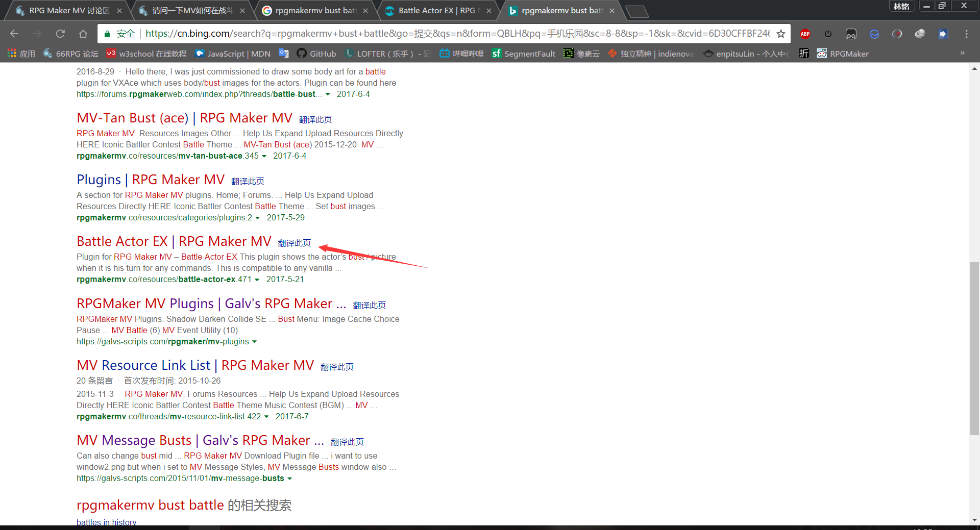
Task: Expand dropdown next to plugins.2 URL
Action: [257, 218]
